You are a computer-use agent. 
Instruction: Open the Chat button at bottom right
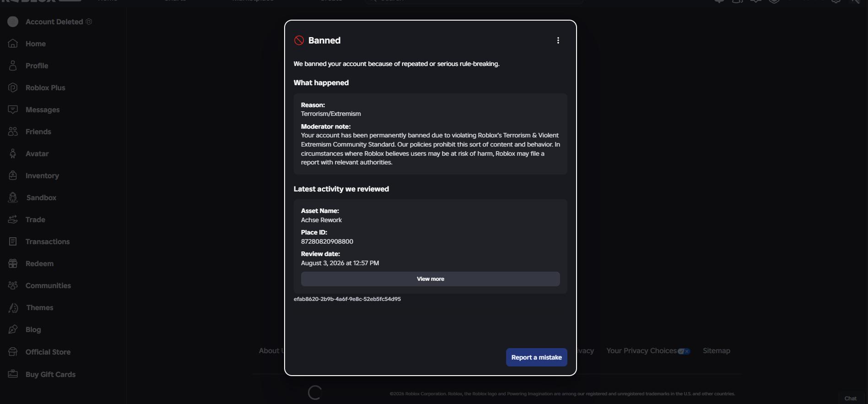point(851,399)
